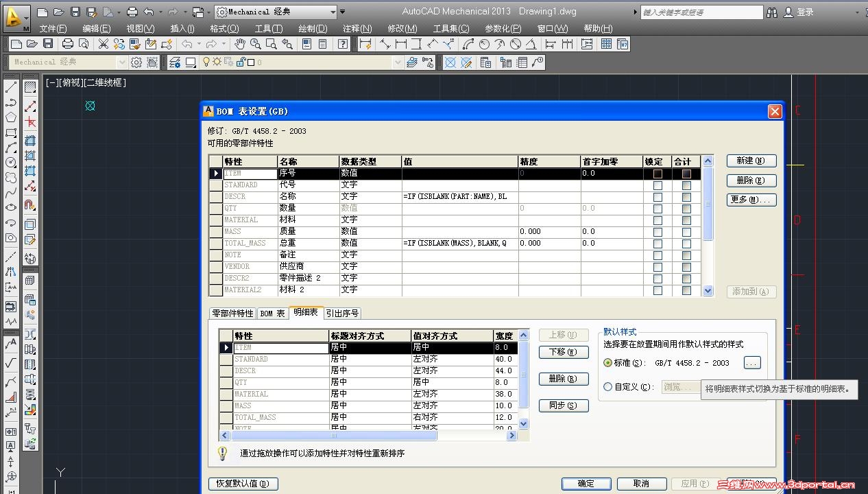Select the Polygon tool in draw toolbar
Viewport: 868px width, 494px height.
[x=11, y=117]
